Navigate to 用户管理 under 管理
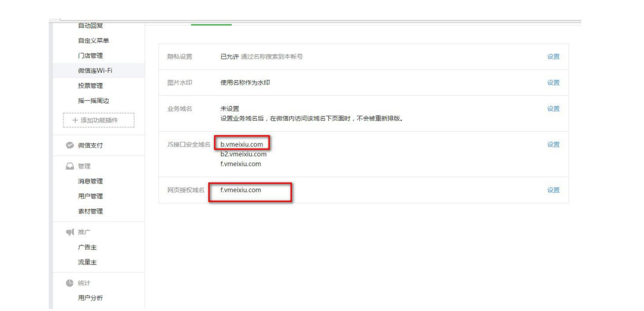Screen dimensions: 644x311 tap(90, 196)
